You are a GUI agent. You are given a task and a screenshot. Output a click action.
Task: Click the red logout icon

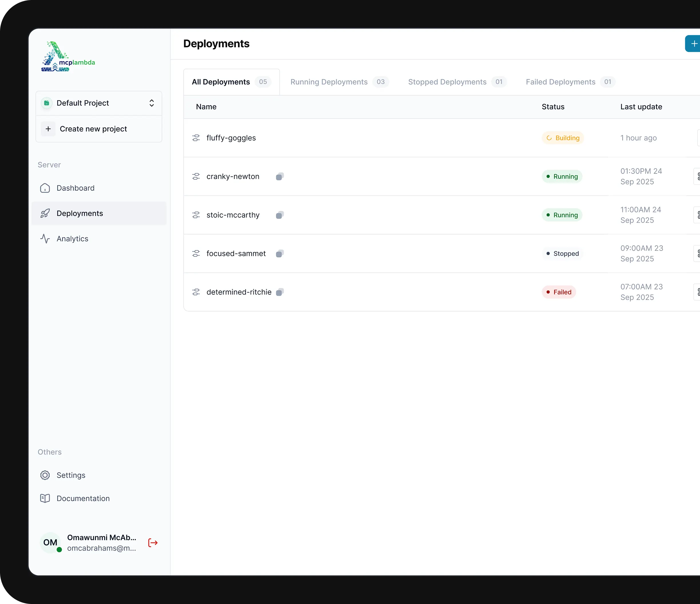(153, 543)
